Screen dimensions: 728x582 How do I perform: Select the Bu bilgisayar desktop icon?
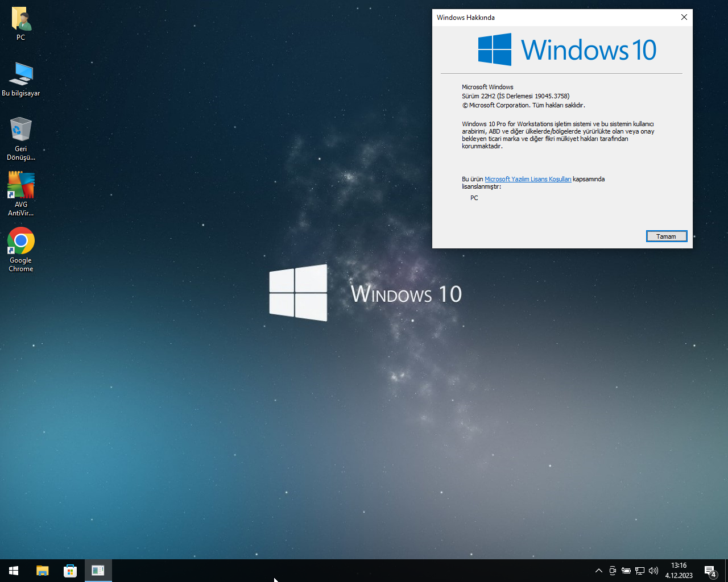point(21,79)
